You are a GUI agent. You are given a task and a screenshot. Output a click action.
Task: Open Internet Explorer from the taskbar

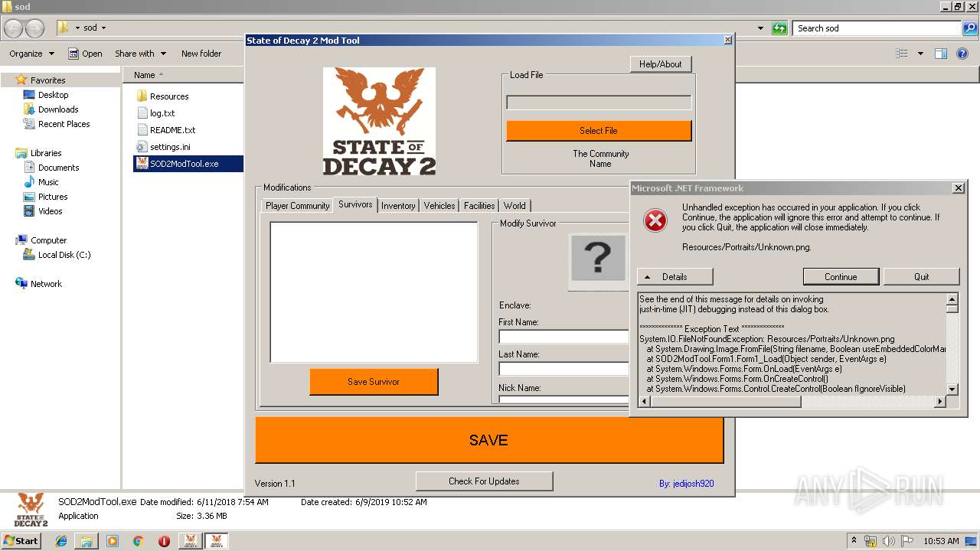(x=61, y=541)
